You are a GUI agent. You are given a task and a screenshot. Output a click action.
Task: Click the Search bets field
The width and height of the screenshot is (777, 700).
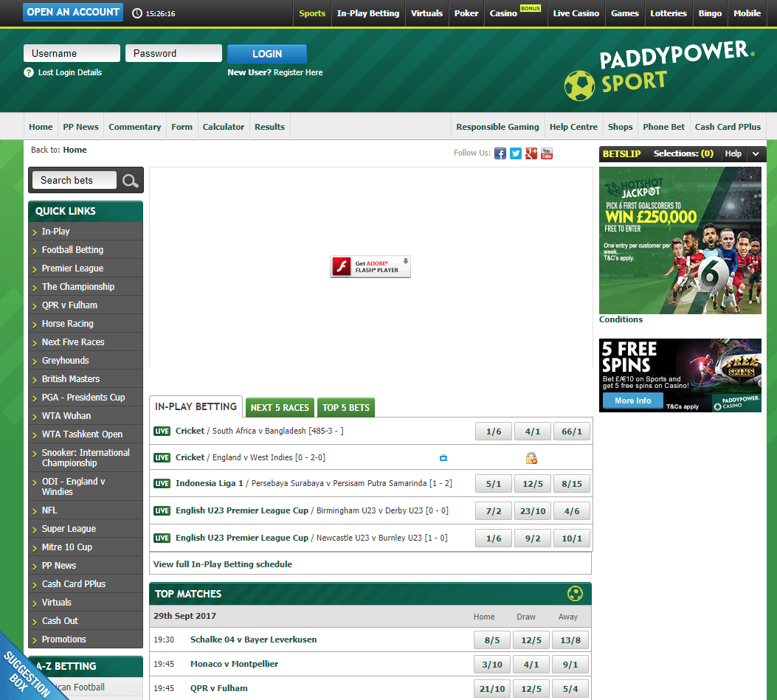click(75, 180)
